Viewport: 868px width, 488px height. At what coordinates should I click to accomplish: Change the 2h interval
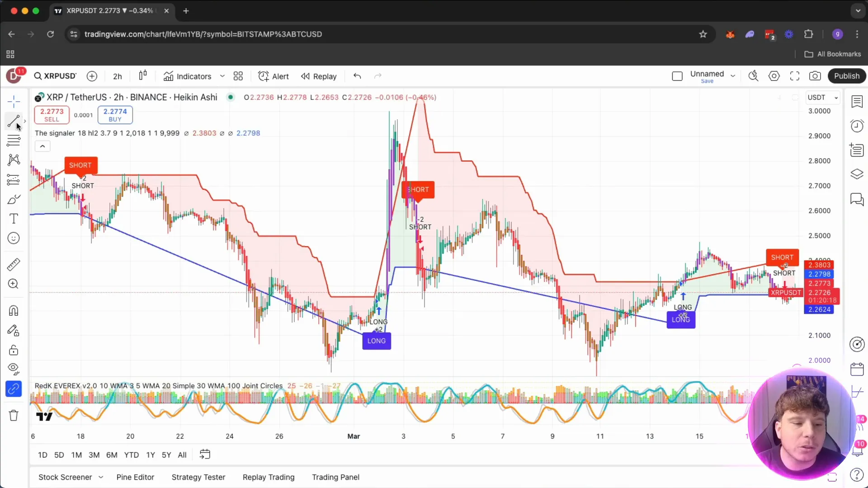click(x=118, y=76)
